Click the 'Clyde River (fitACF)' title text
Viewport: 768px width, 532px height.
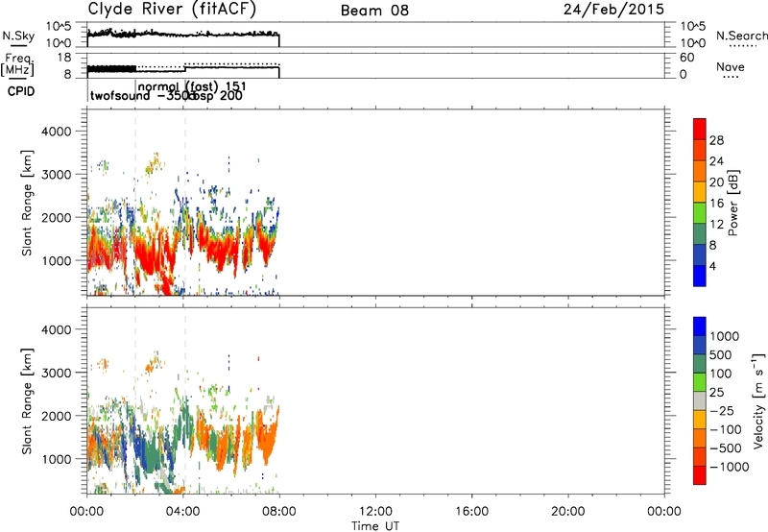tap(172, 10)
